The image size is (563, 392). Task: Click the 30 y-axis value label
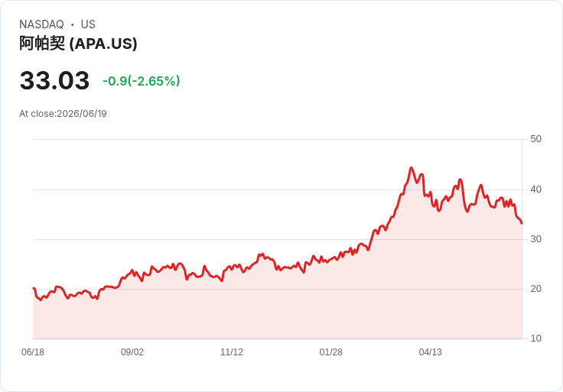click(535, 239)
